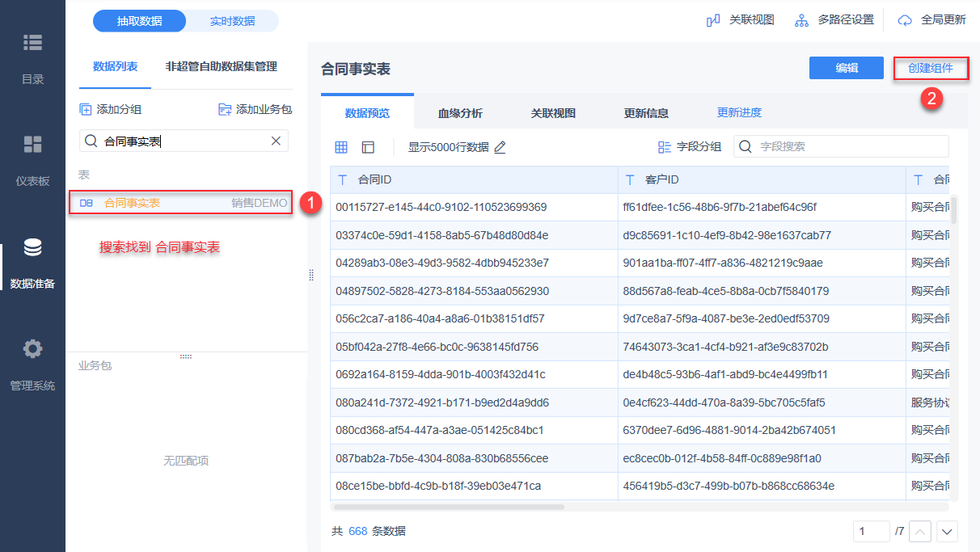Open the 目录 sidebar section
Viewport: 980px width, 552px height.
[x=32, y=58]
